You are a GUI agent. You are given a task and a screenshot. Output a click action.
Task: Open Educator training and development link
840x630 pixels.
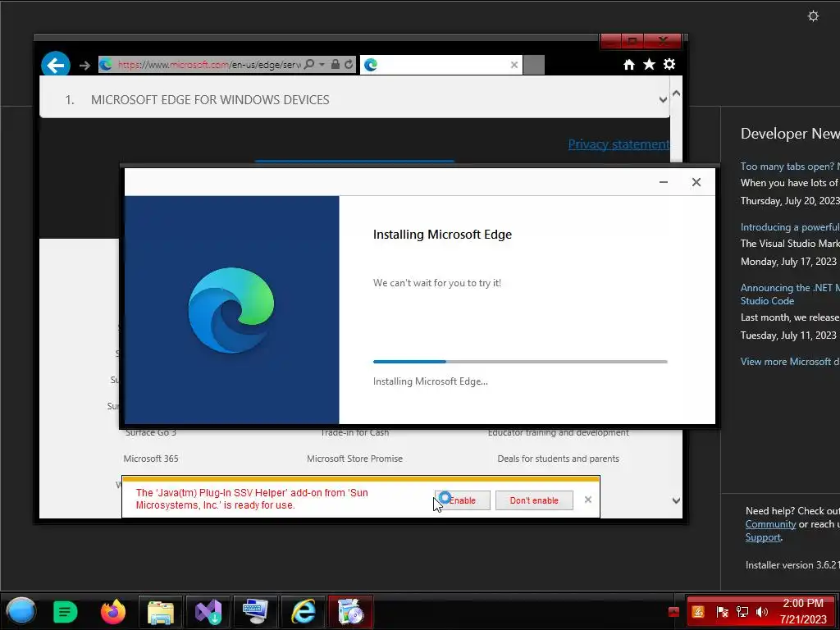pos(558,432)
